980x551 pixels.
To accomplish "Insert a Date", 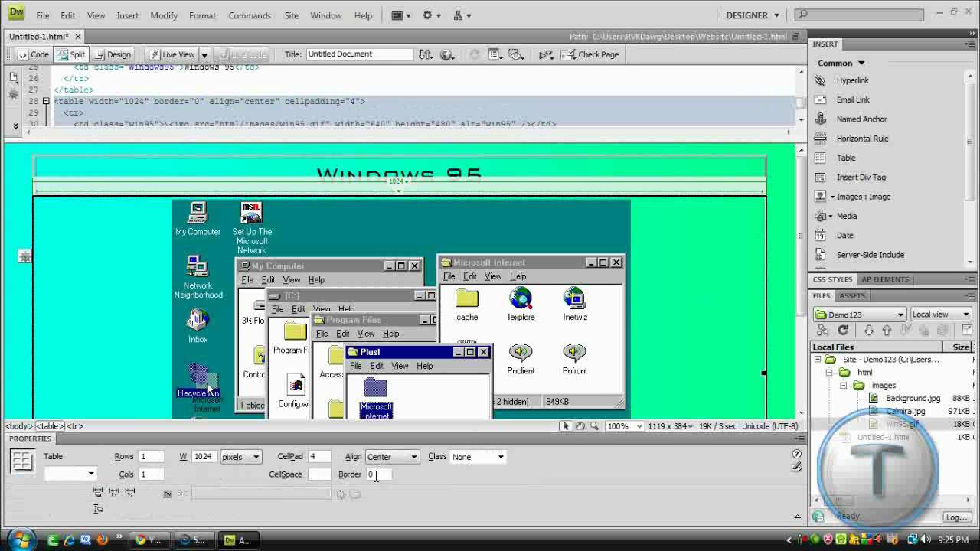I will (x=844, y=236).
